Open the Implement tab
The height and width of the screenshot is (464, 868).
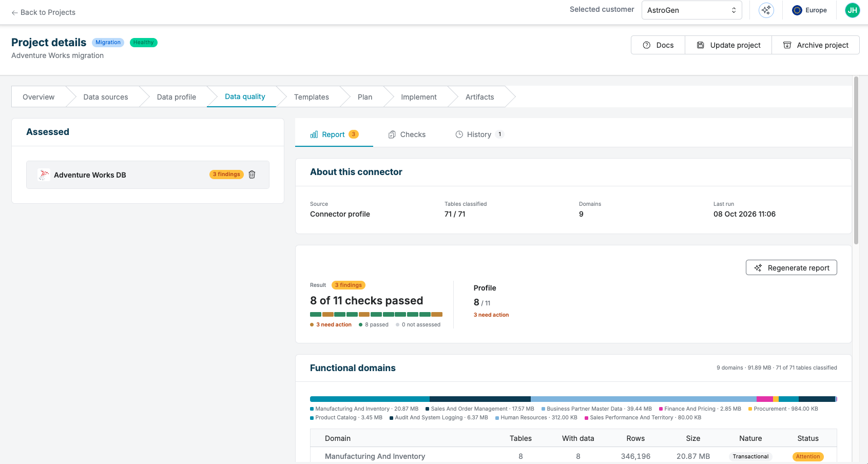click(x=419, y=97)
